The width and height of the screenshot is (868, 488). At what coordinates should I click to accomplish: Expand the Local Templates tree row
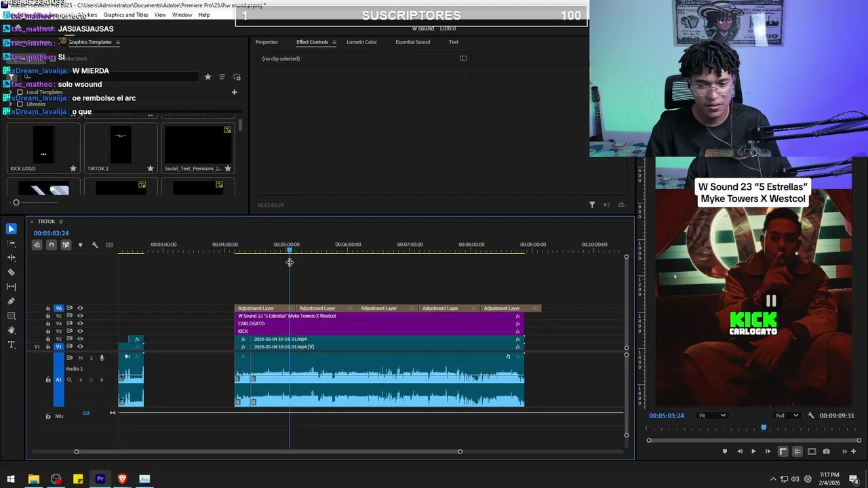pyautogui.click(x=10, y=92)
